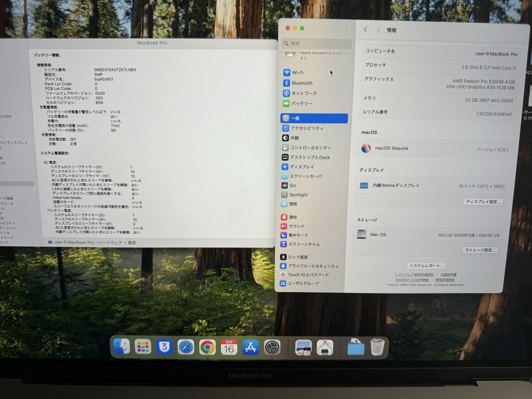Screen dimensions: 532x399
Task: Open Touch IDとパスワード settings
Action: (x=305, y=275)
